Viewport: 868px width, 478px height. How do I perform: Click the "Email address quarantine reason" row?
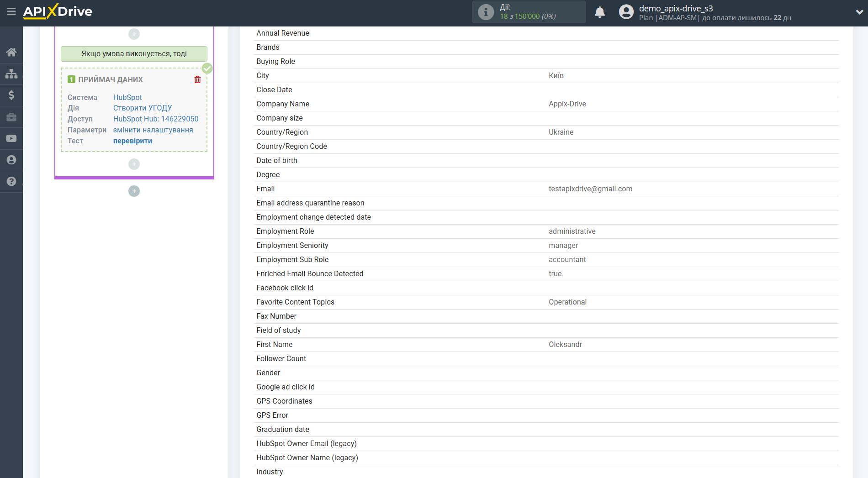(546, 203)
